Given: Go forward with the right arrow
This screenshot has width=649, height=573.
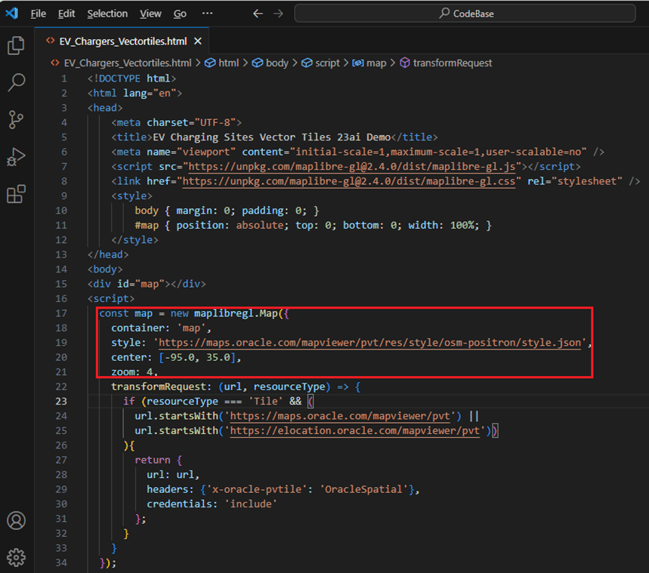Looking at the screenshot, I should pyautogui.click(x=279, y=14).
